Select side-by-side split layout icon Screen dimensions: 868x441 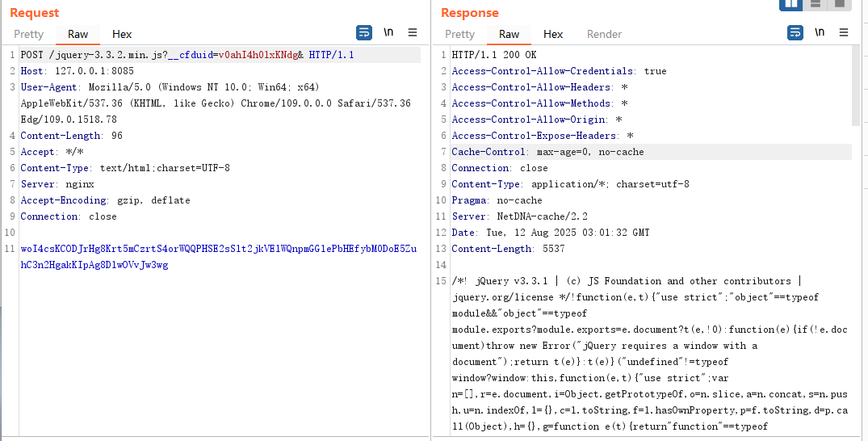pos(791,4)
